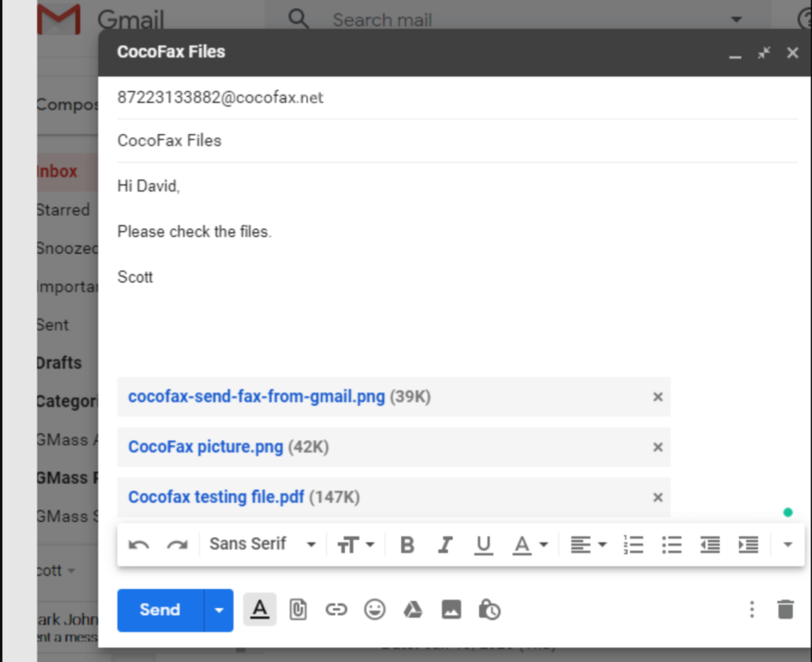812x662 pixels.
Task: Open the text color picker
Action: tap(529, 545)
